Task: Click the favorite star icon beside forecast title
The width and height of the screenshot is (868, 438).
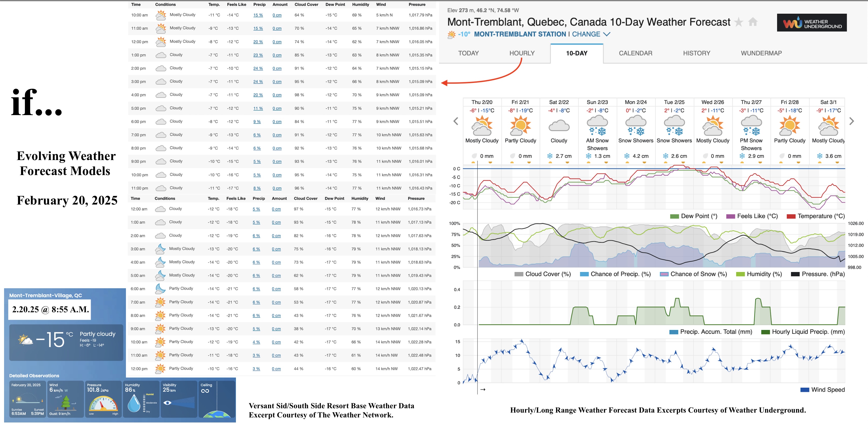Action: point(739,22)
